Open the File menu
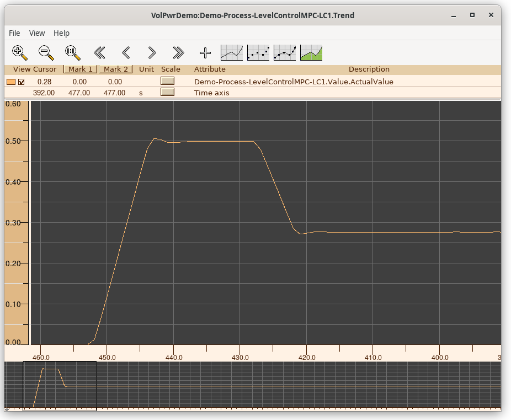 (14, 33)
